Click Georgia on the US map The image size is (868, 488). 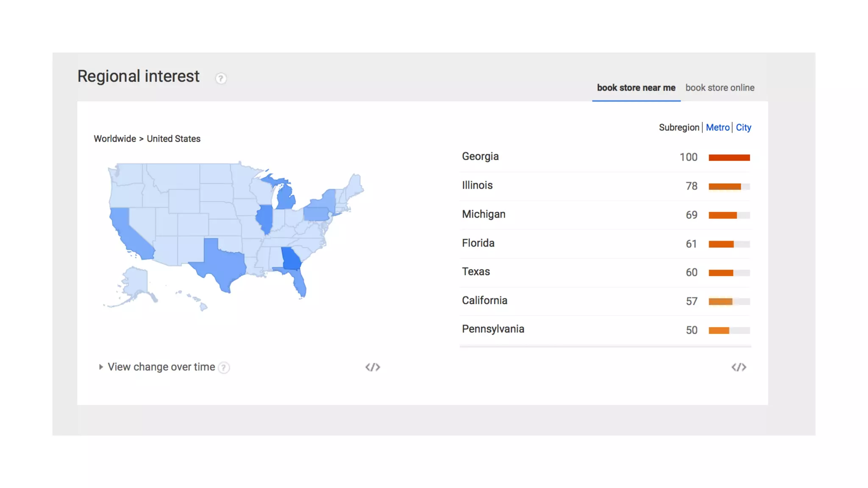pos(290,258)
